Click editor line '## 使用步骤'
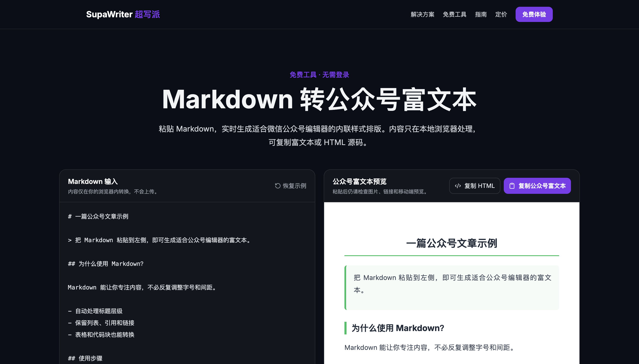This screenshot has height=364, width=639. click(x=85, y=358)
